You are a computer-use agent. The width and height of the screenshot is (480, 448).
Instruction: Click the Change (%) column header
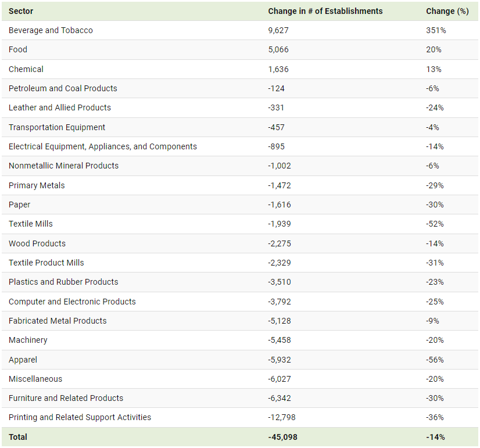coord(447,11)
